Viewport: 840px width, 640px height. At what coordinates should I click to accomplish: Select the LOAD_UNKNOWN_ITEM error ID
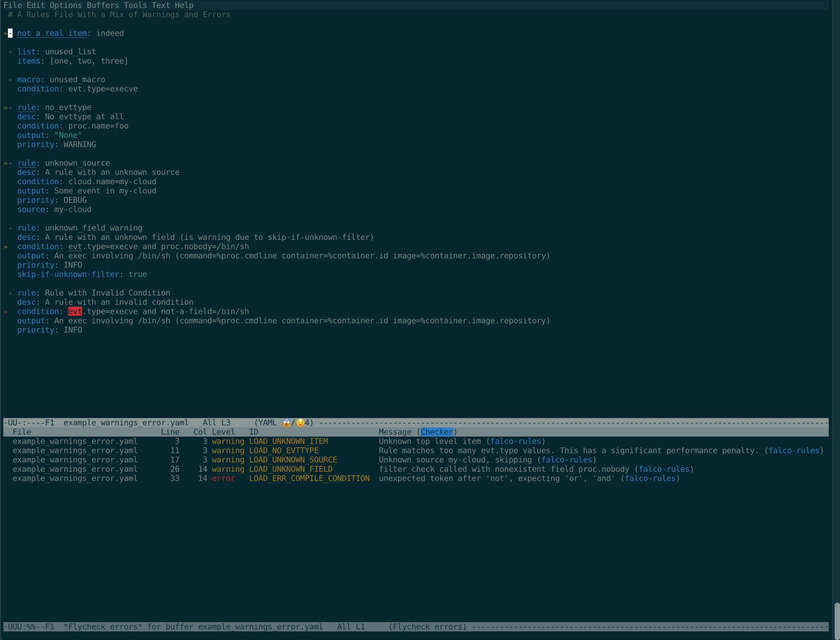click(x=289, y=441)
